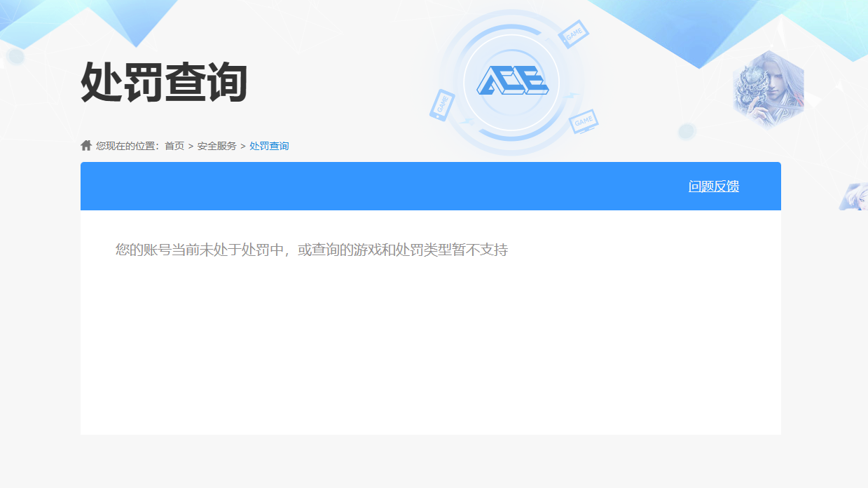Click the separator arrow between 首页 and 安全服务
This screenshot has width=868, height=488.
click(x=191, y=146)
